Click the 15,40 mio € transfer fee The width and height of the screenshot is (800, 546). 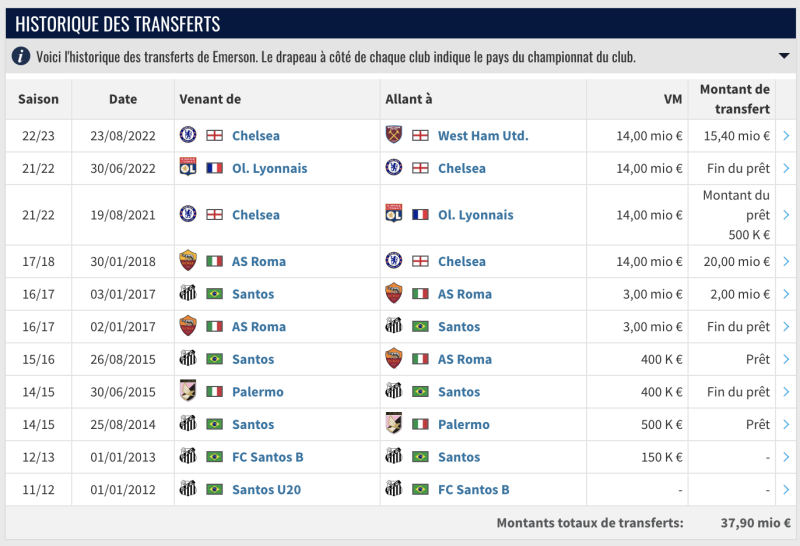(738, 136)
